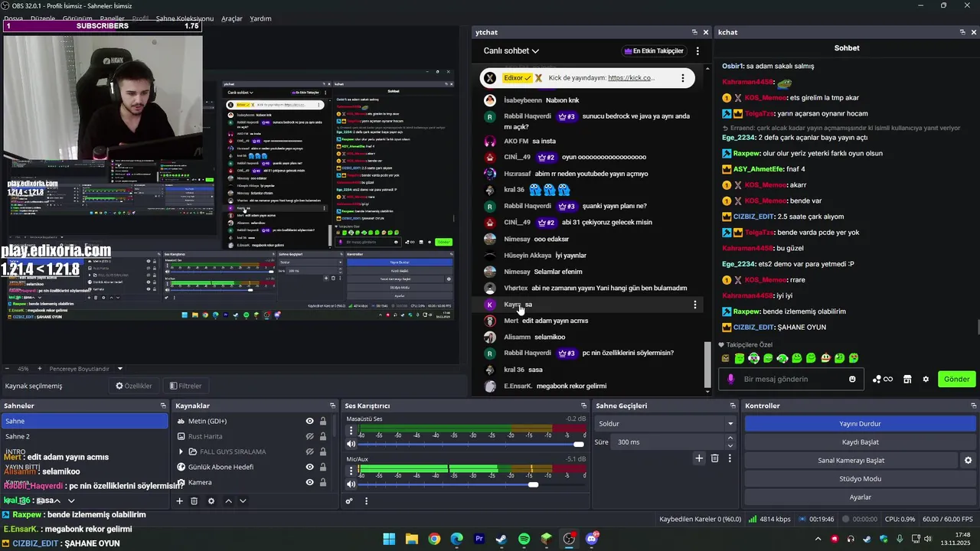Mute the Mic/Aux channel
This screenshot has width=980, height=551.
[351, 484]
